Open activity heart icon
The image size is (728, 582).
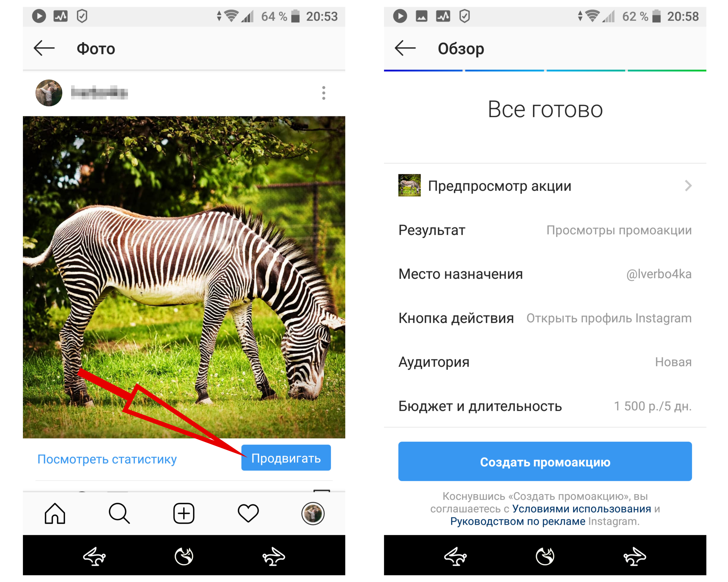(248, 513)
